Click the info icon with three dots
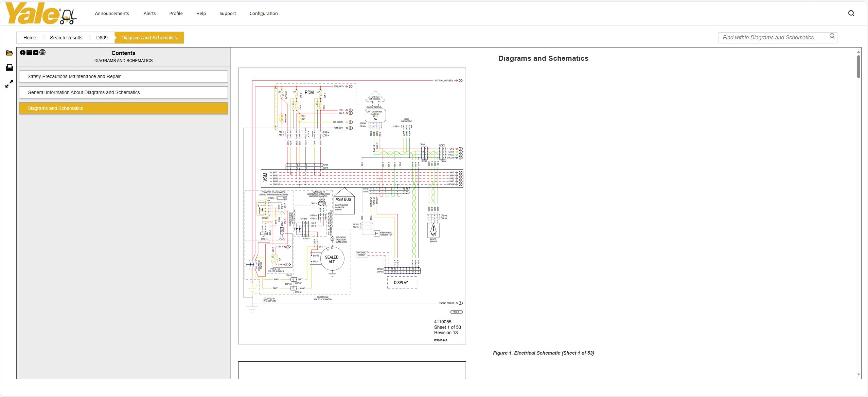Image resolution: width=868 pixels, height=397 pixels. pyautogui.click(x=23, y=53)
